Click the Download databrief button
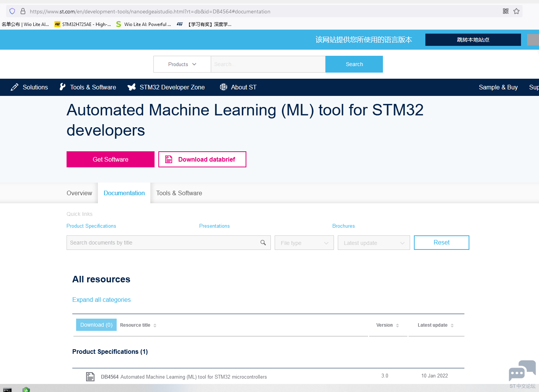The height and width of the screenshot is (392, 539). (x=202, y=159)
